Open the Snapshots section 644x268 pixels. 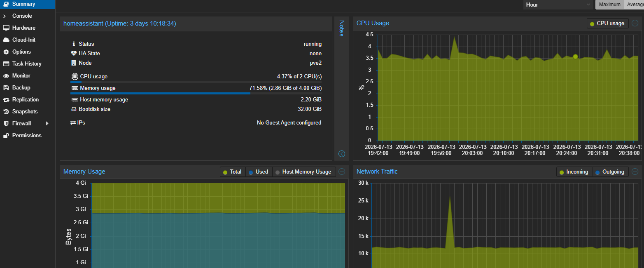pos(27,112)
